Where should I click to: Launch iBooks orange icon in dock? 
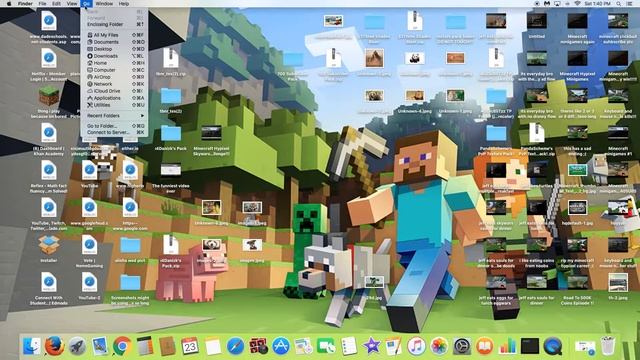click(x=484, y=347)
